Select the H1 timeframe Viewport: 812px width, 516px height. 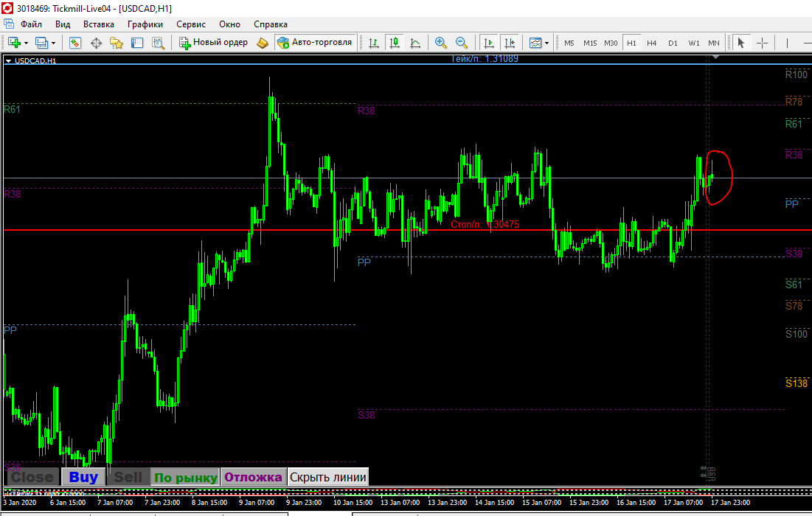pos(631,43)
